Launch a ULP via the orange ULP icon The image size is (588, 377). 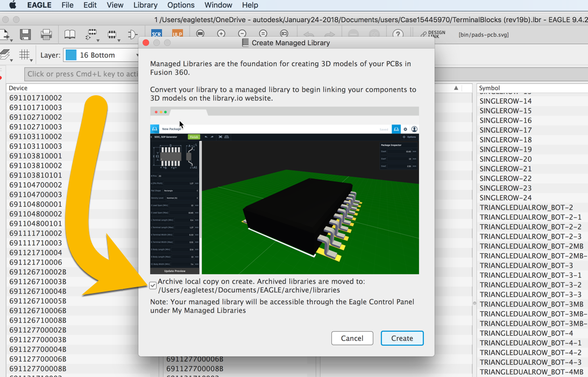pos(178,33)
